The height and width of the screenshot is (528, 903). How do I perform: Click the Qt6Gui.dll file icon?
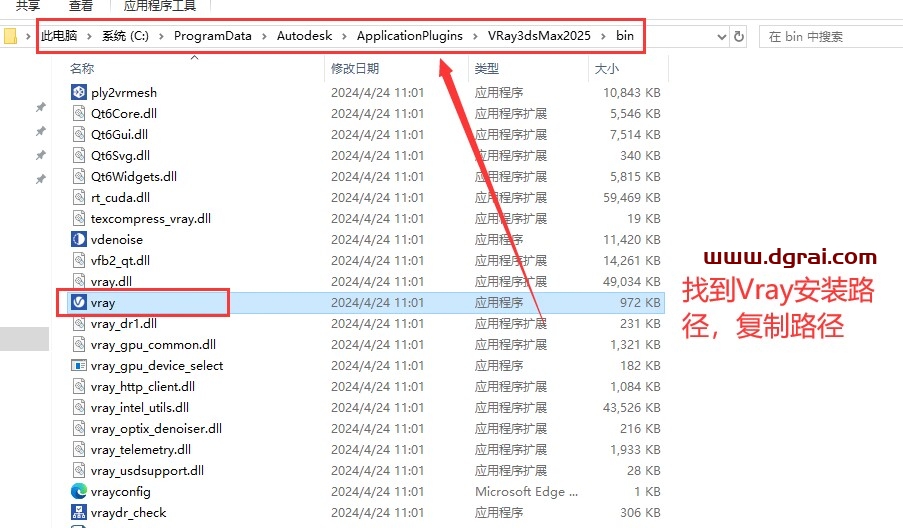[79, 134]
